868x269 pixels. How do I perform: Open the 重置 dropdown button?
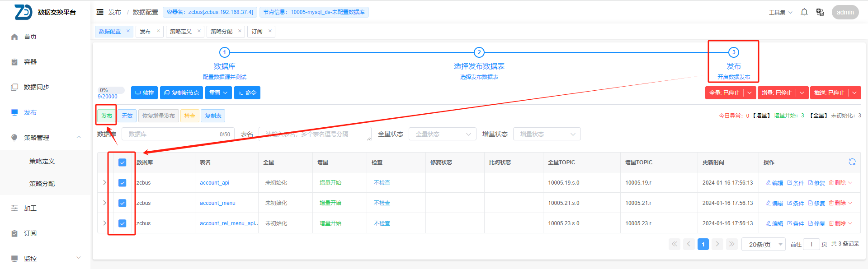pyautogui.click(x=218, y=93)
